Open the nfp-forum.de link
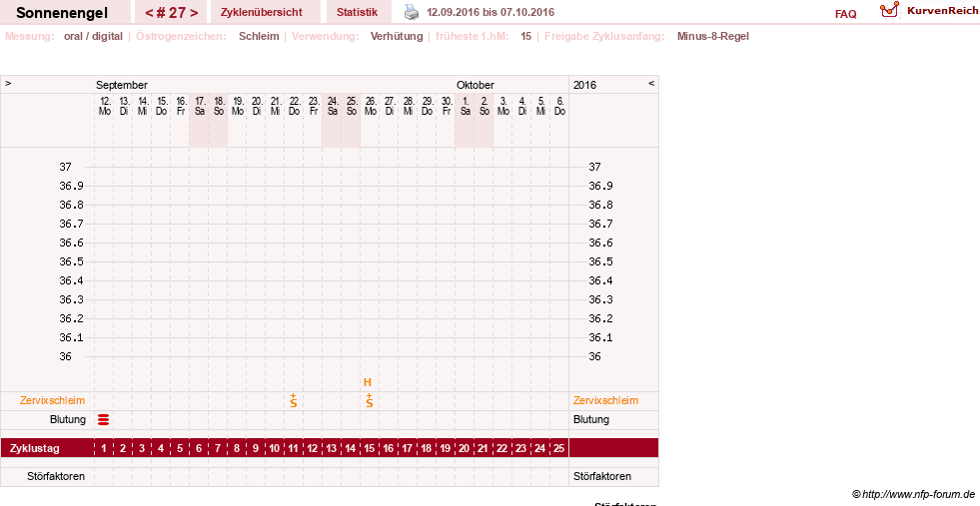 click(x=914, y=495)
